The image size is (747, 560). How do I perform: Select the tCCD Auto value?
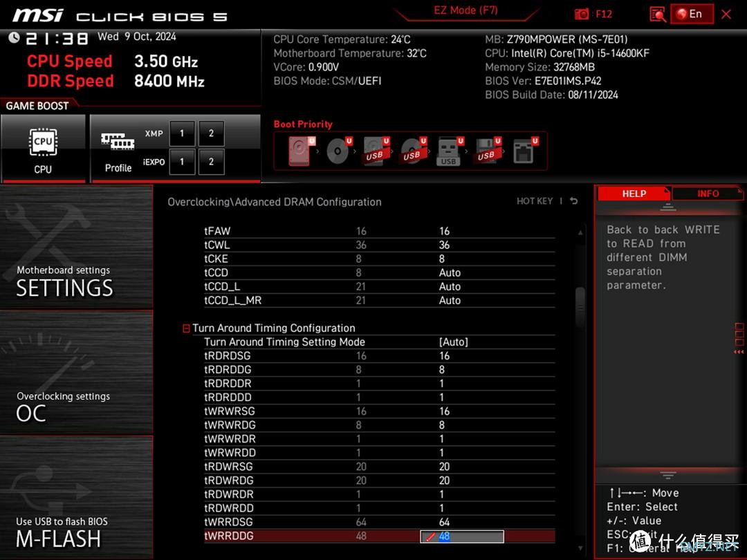point(450,272)
